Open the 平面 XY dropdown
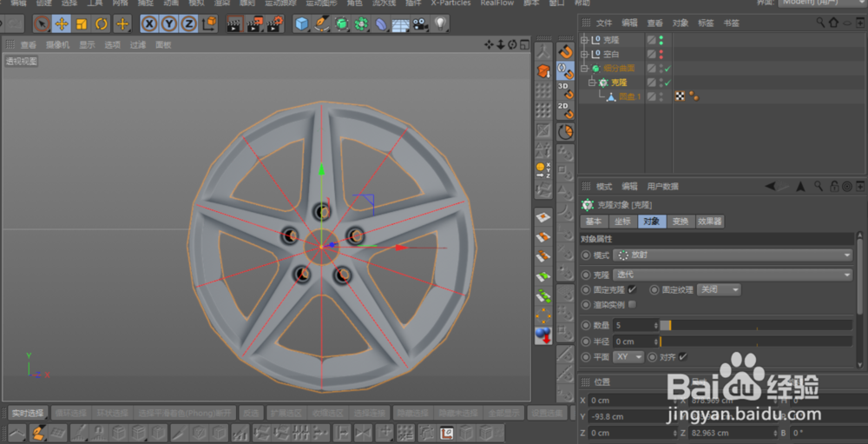 point(628,357)
